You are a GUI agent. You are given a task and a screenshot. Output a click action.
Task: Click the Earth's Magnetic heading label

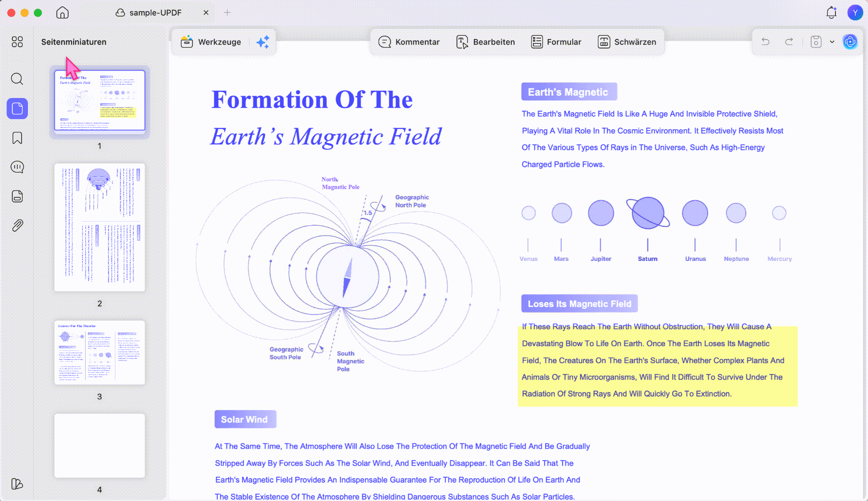point(569,92)
